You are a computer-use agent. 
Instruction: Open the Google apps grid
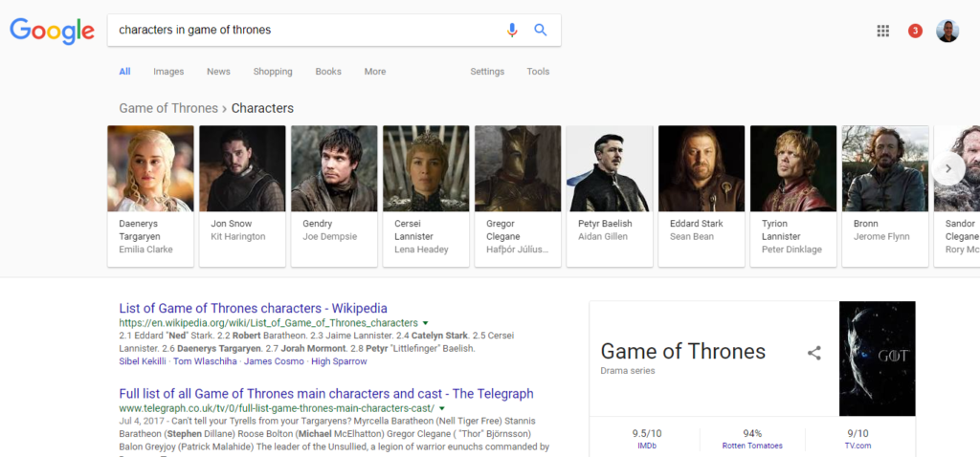click(883, 31)
